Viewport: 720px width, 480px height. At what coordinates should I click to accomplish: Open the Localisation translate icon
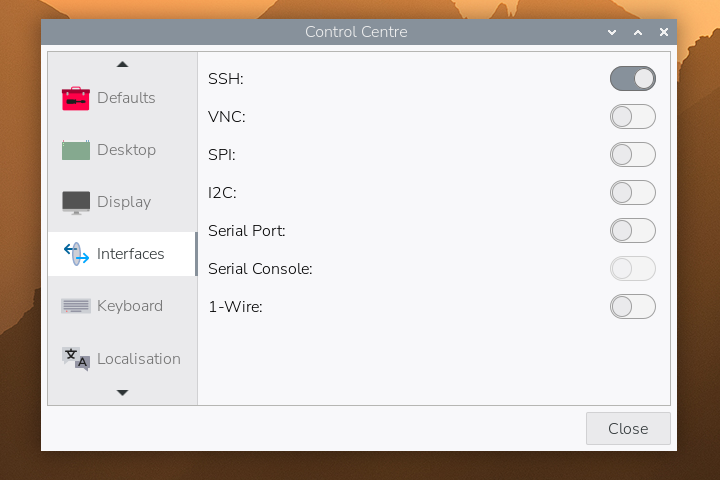(76, 358)
